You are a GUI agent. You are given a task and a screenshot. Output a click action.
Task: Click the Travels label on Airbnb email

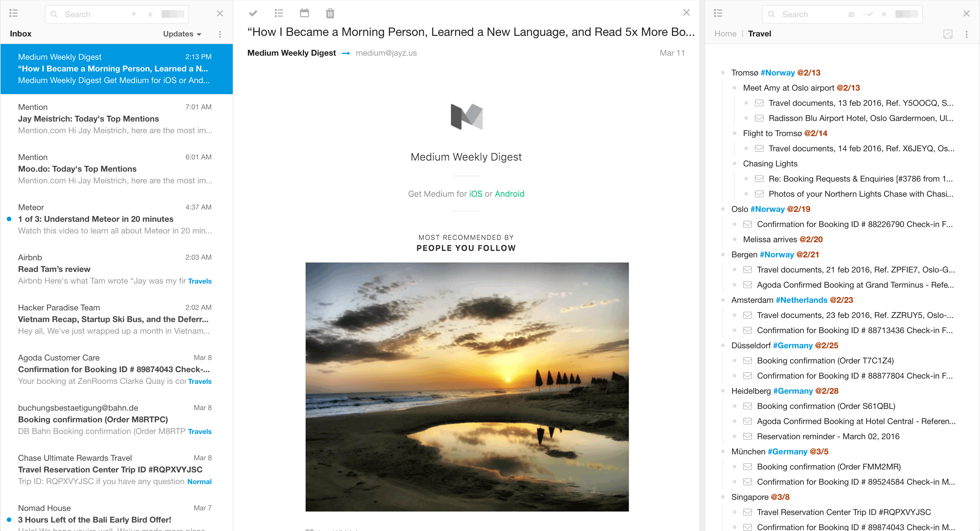click(200, 281)
